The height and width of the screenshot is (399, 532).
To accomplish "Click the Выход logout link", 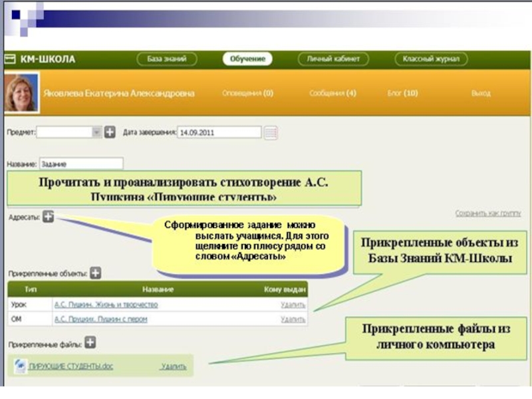I will (480, 94).
